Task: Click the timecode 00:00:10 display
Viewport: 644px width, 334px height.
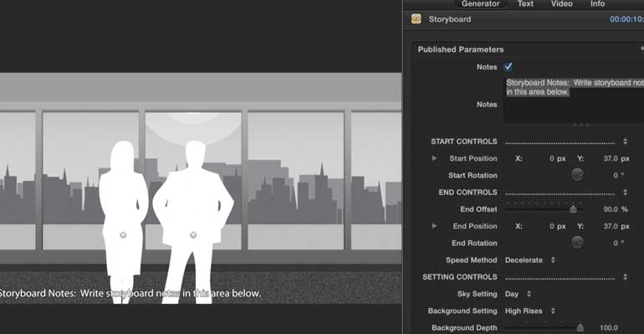Action: tap(626, 19)
